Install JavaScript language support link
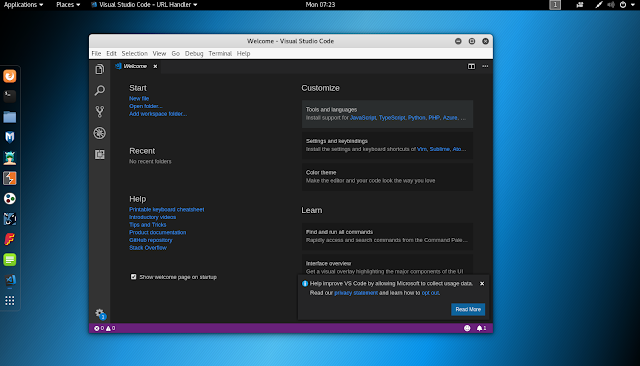Viewport: 640px width, 366px height. pyautogui.click(x=363, y=118)
